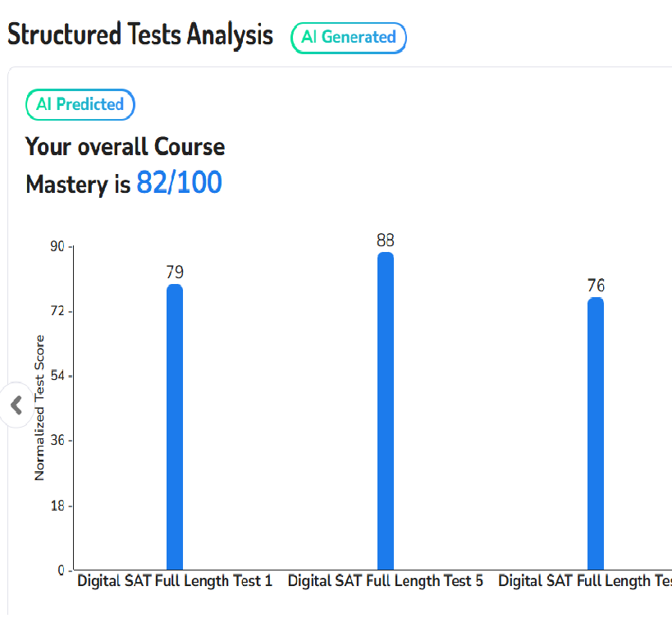The width and height of the screenshot is (672, 623).
Task: Expand details via the left chevron control
Action: click(x=16, y=405)
